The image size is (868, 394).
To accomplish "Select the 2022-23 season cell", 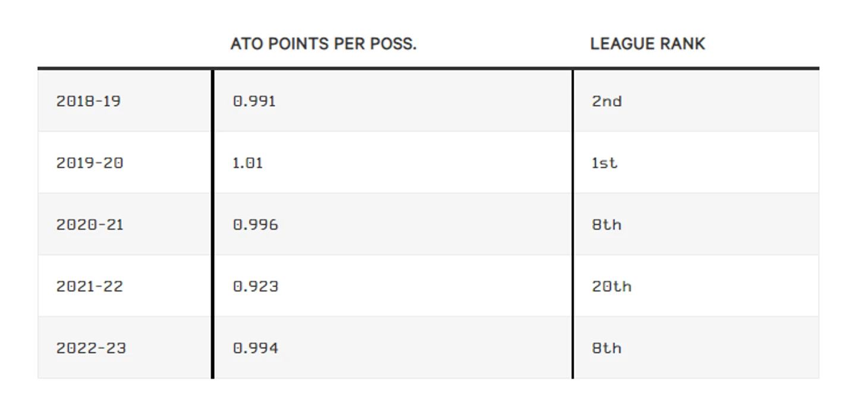I will 90,348.
